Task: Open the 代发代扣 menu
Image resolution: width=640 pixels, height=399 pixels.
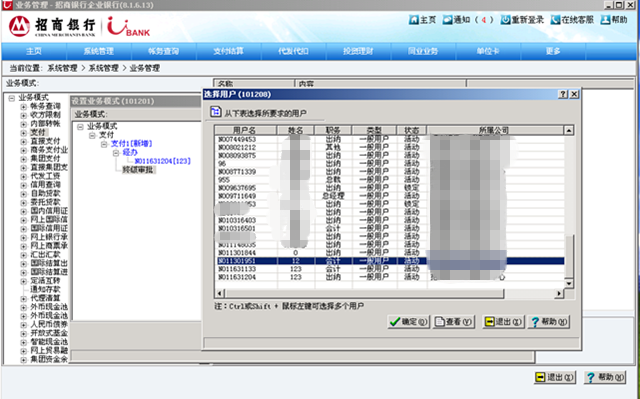Action: pyautogui.click(x=293, y=51)
